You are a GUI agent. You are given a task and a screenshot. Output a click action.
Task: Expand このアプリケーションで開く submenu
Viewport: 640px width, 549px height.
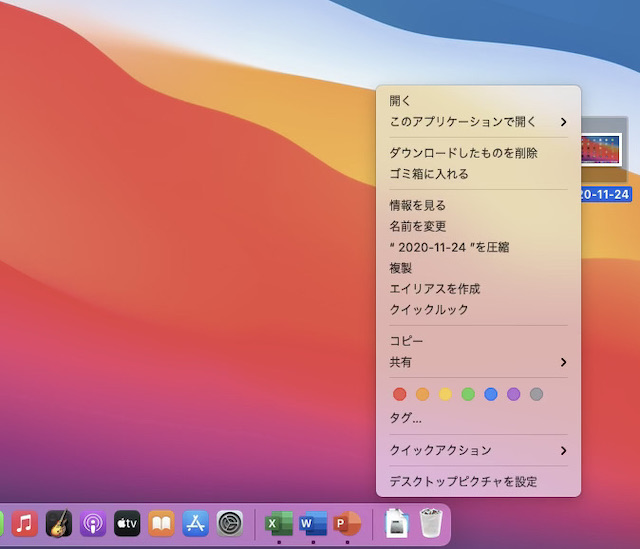point(478,122)
